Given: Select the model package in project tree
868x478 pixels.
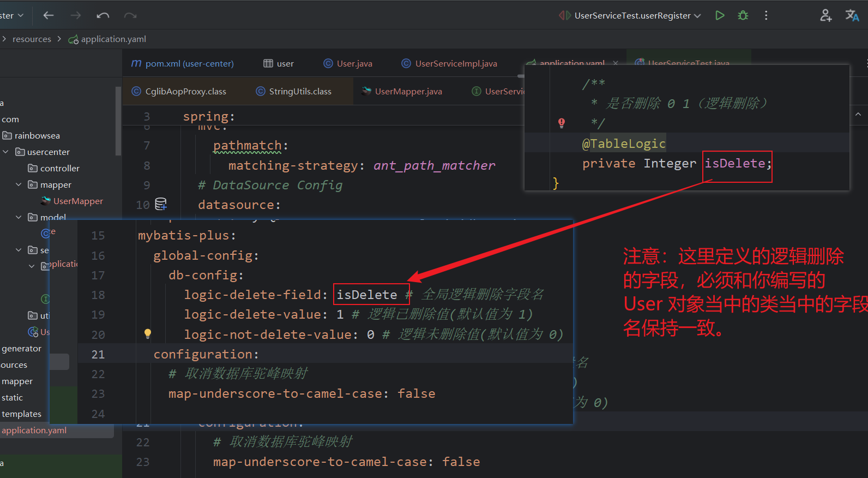Looking at the screenshot, I should tap(47, 217).
